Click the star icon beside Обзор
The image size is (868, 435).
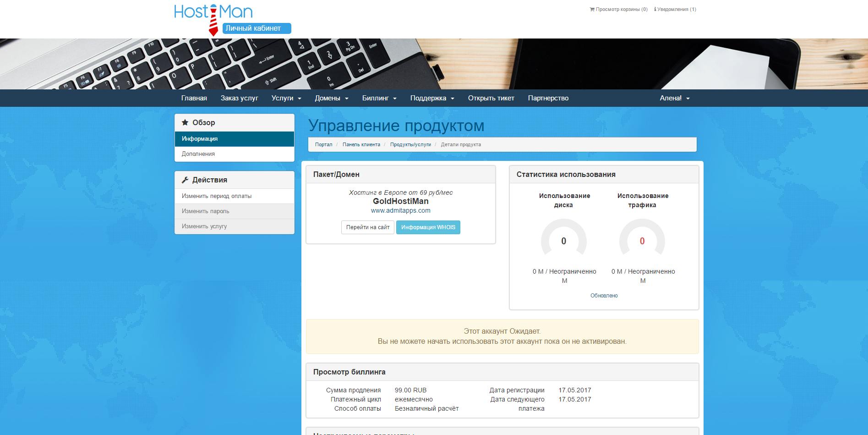[x=185, y=122]
